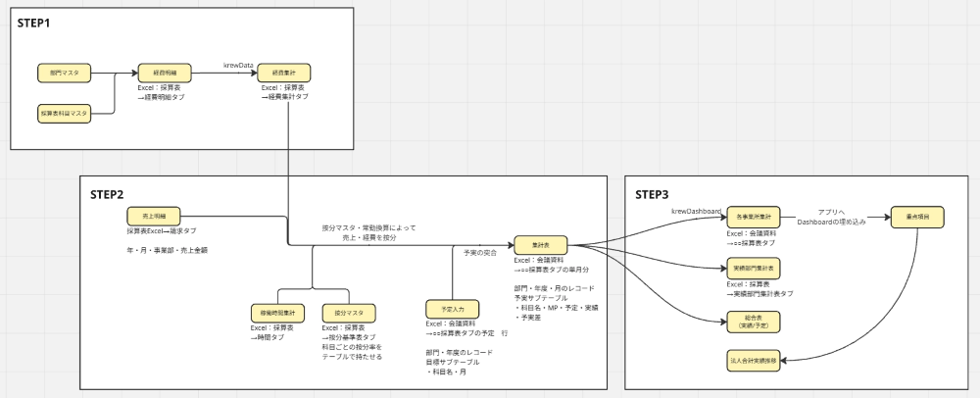Select the "テーブルで持たせる" text line
Viewport: 980px width, 398px height.
pos(352,357)
